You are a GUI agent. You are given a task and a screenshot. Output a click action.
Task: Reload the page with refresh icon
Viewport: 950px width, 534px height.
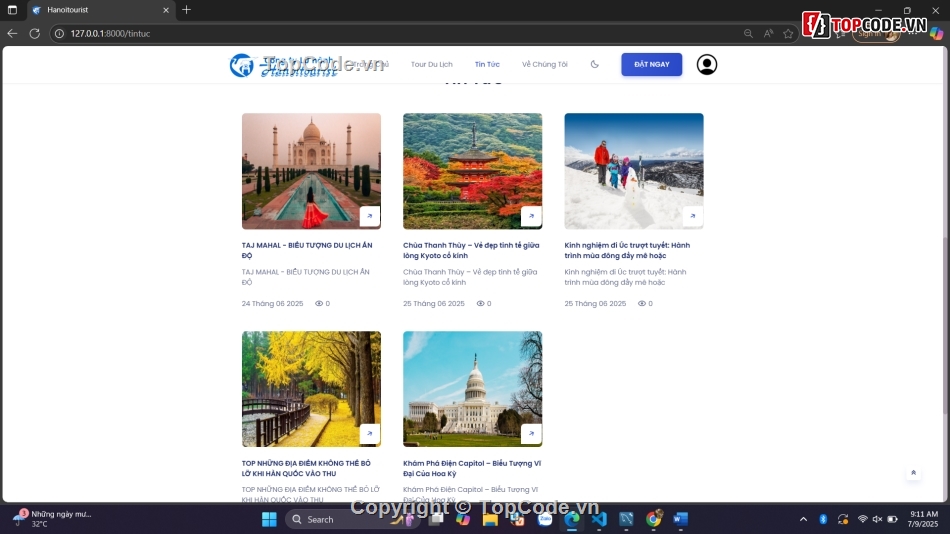[35, 33]
